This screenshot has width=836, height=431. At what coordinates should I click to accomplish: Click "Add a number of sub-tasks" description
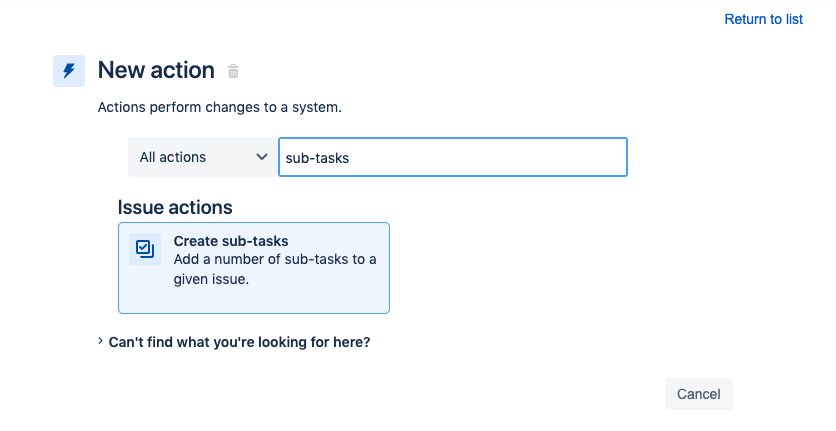pyautogui.click(x=274, y=261)
